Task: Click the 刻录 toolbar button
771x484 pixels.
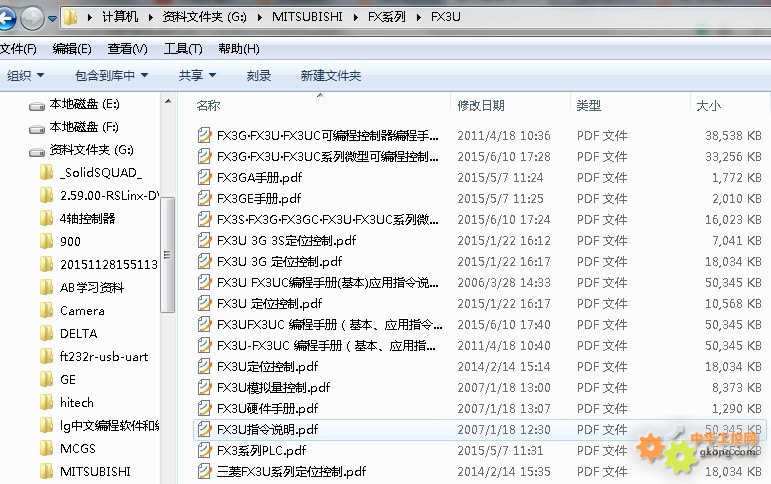Action: [259, 76]
